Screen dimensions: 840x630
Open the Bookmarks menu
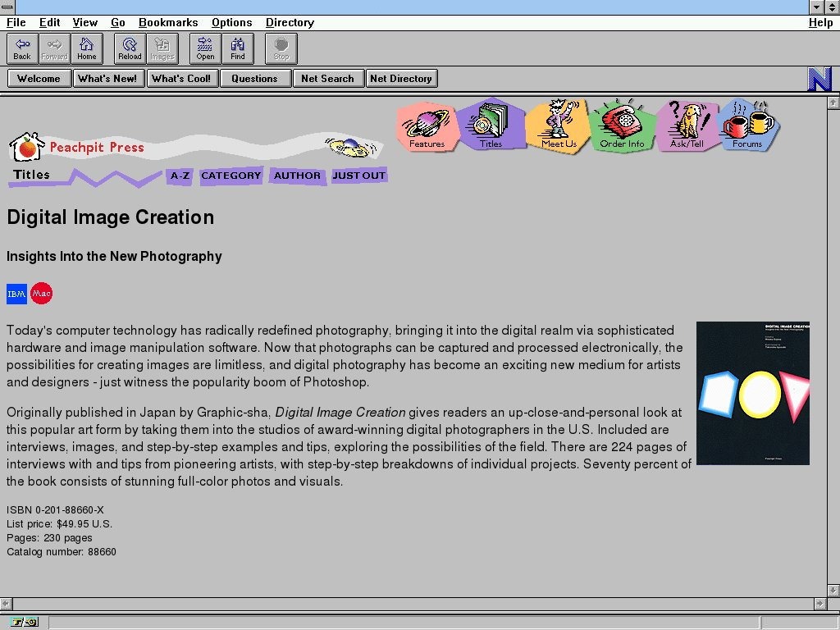click(168, 22)
